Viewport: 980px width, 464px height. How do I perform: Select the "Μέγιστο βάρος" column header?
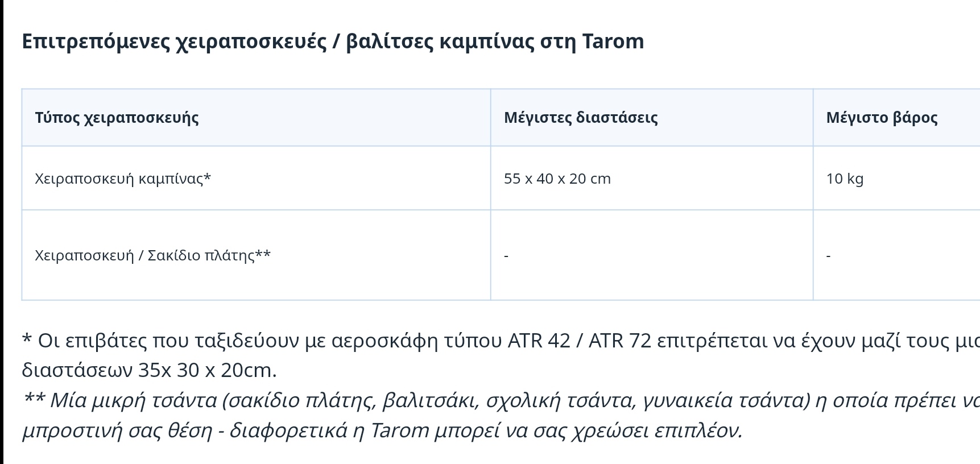pos(882,118)
